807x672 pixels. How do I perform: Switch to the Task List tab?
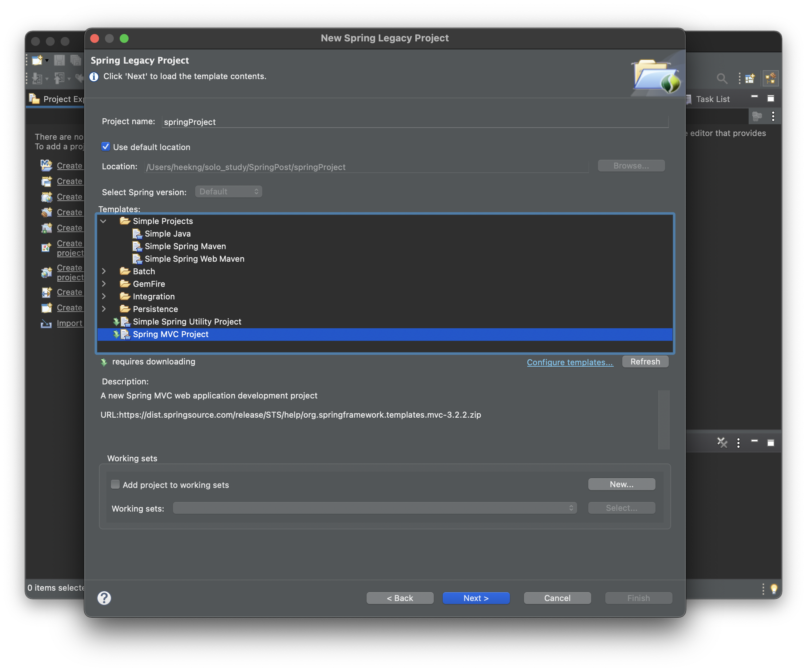tap(712, 99)
